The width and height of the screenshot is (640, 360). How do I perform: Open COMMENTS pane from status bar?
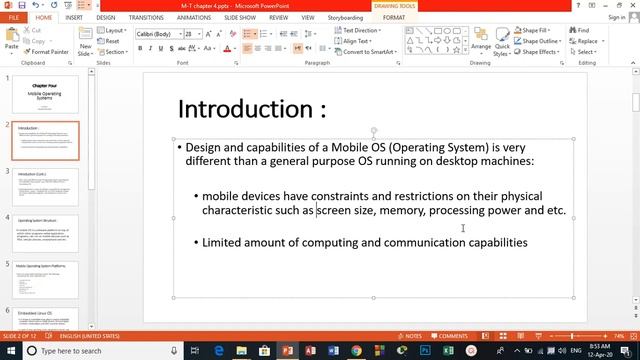tap(449, 336)
